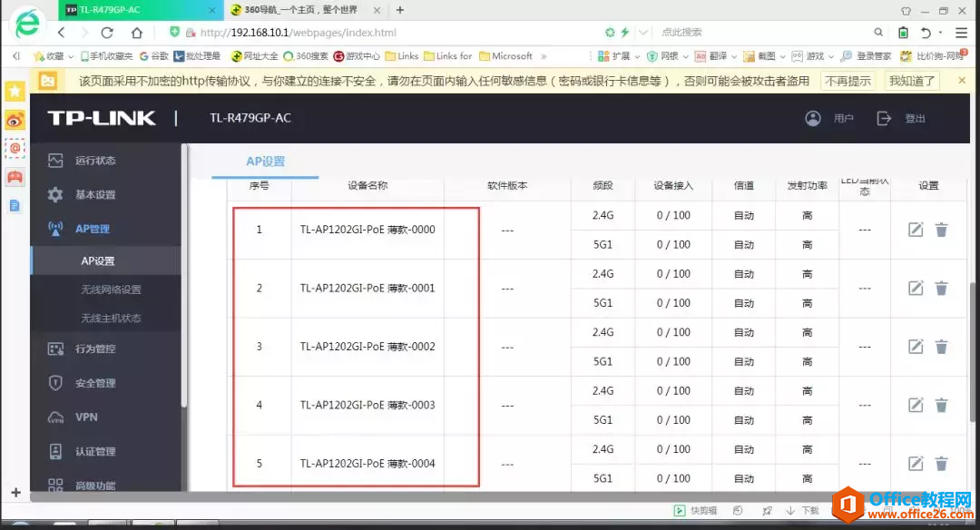The width and height of the screenshot is (980, 530).
Task: Open the 游戏中心 bookmark
Action: tap(357, 56)
